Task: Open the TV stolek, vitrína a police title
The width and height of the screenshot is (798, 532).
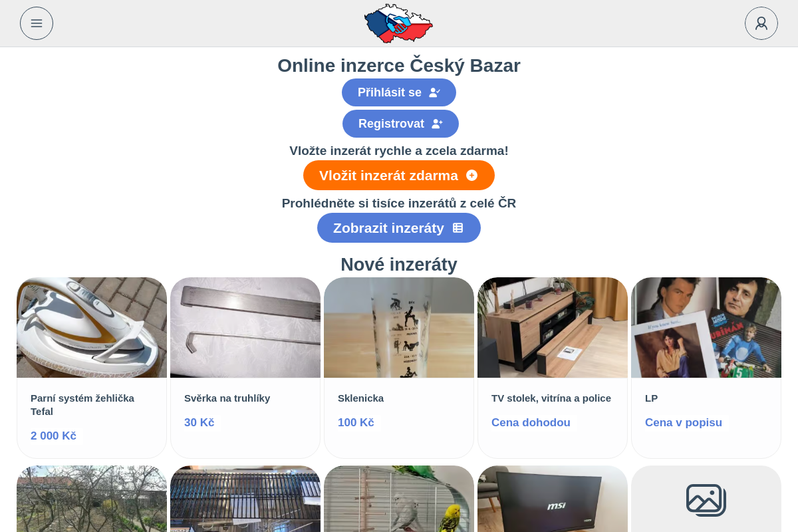Action: click(551, 398)
